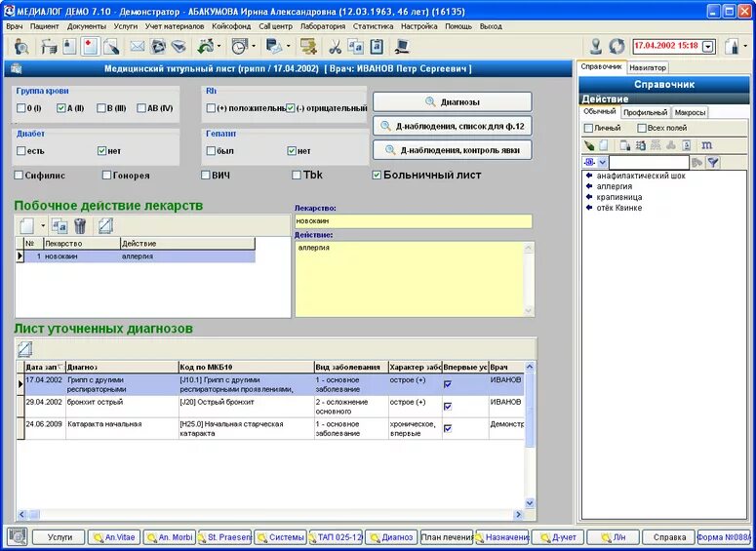The height and width of the screenshot is (551, 756).
Task: Open the Лаборатория menu
Action: coord(323,26)
